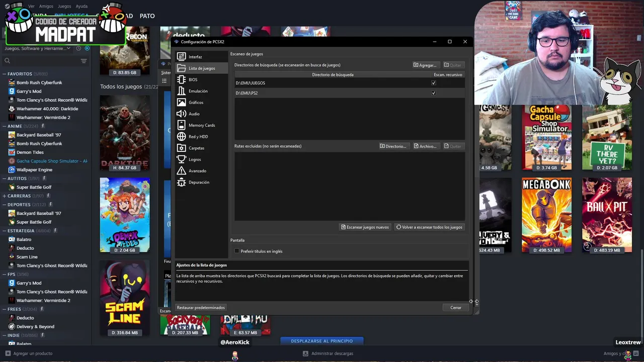Open RV There Yet? game cover
This screenshot has width=644, height=362.
point(607,138)
